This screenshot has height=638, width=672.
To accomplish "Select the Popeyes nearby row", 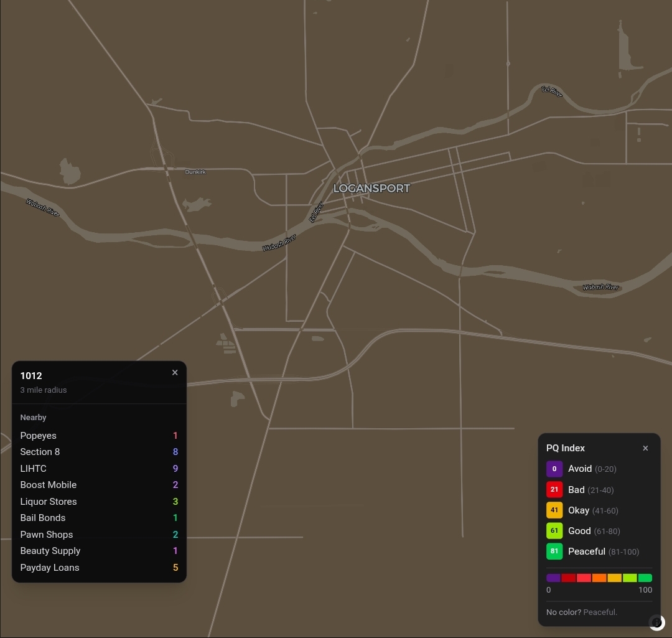I will coord(99,436).
